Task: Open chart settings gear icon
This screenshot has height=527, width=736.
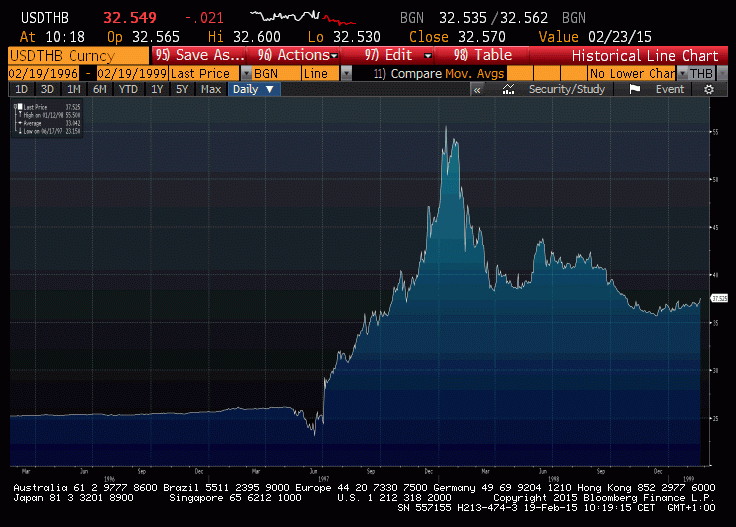Action: (709, 90)
